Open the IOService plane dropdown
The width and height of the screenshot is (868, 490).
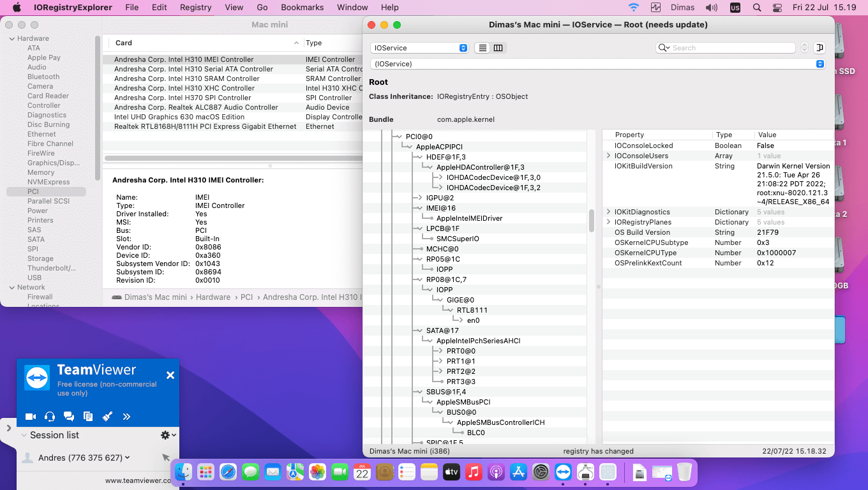tap(419, 48)
